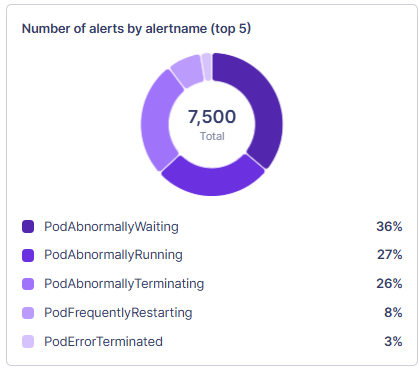The height and width of the screenshot is (370, 419).
Task: Select the PodFrequentlyRestarting legend label
Action: 118,313
